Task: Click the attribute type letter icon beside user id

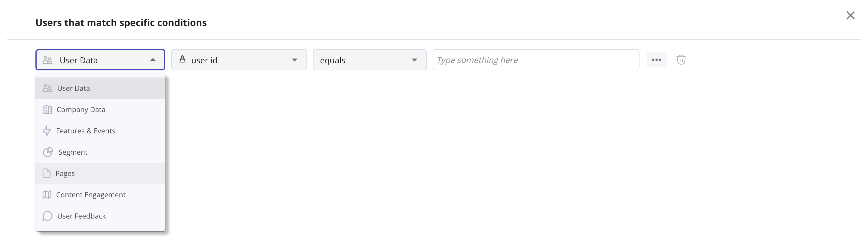Action: click(x=183, y=59)
